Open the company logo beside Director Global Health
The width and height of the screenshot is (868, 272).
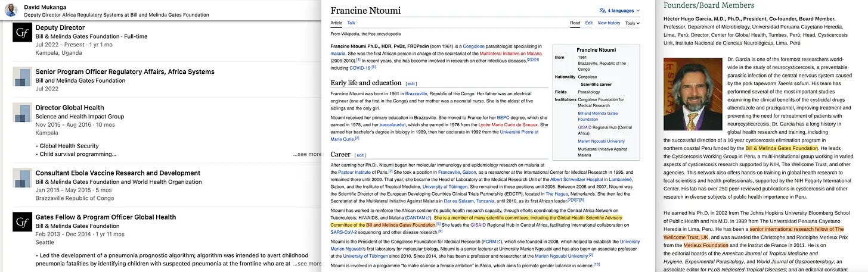22,113
